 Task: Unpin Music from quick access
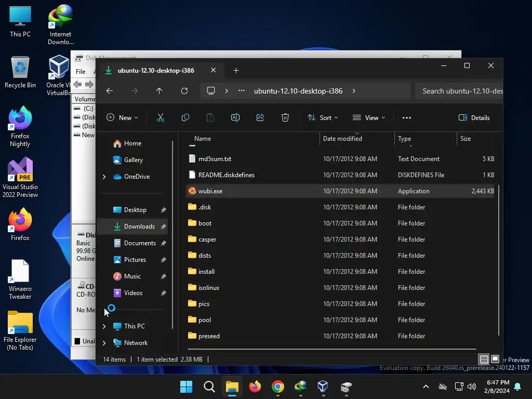coord(164,276)
